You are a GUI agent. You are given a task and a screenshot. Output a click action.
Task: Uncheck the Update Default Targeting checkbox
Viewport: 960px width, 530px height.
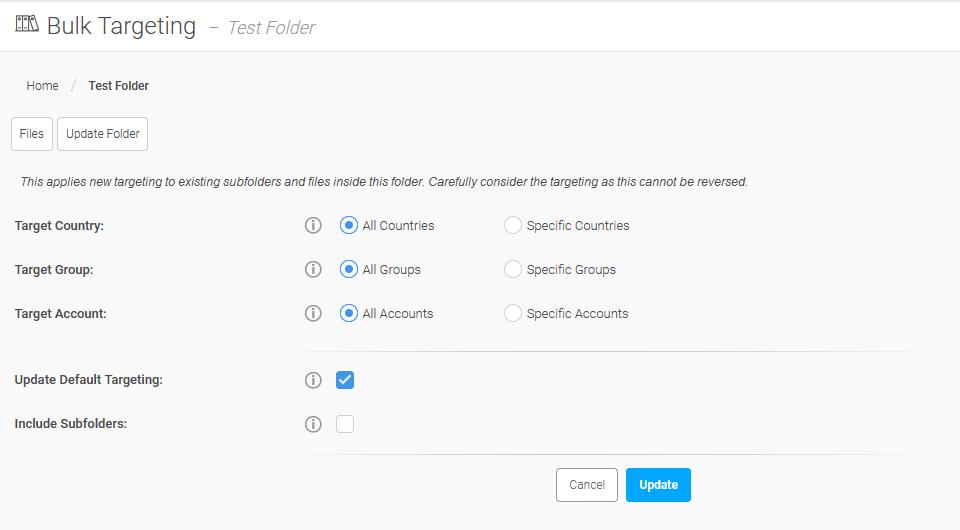pyautogui.click(x=345, y=380)
